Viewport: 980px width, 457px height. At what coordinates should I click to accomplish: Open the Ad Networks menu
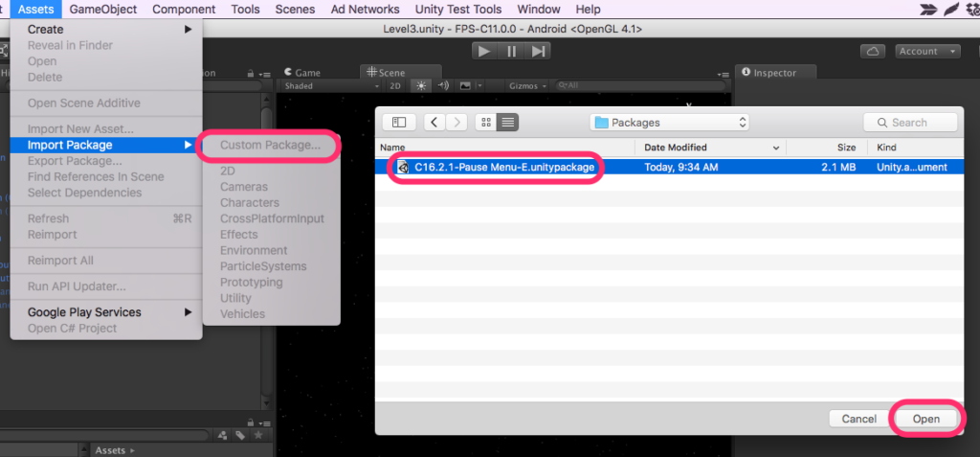click(365, 10)
